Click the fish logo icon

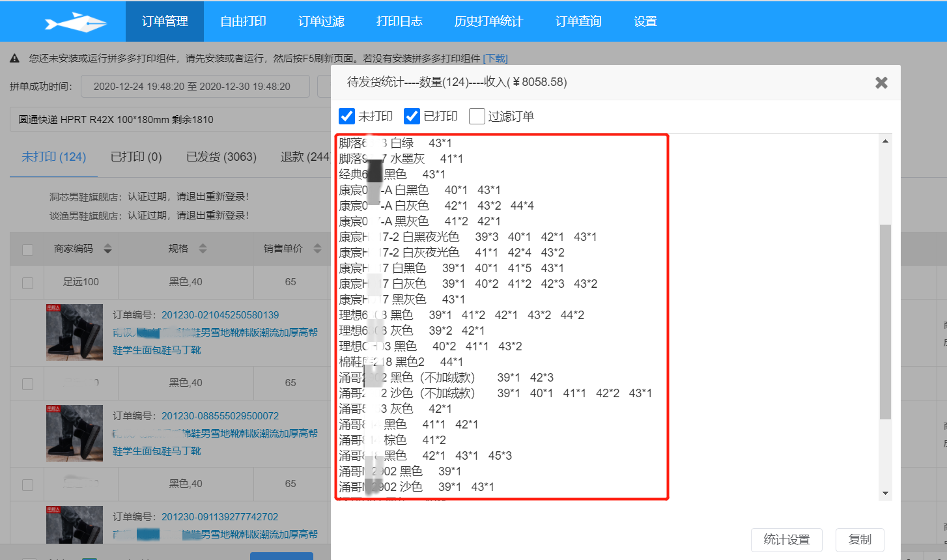pos(75,22)
